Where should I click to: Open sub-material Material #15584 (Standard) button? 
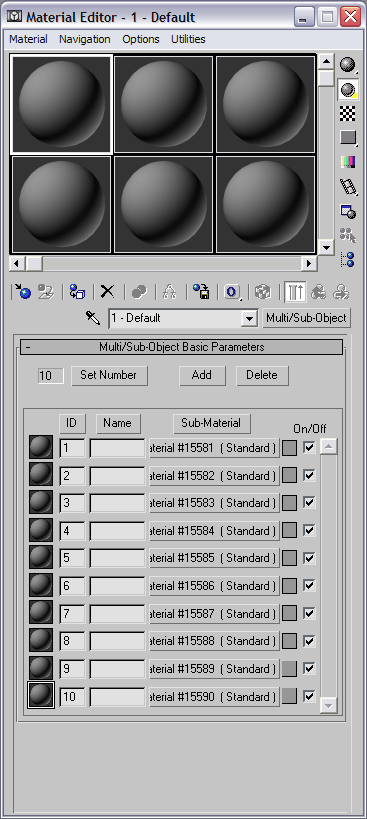tap(215, 531)
